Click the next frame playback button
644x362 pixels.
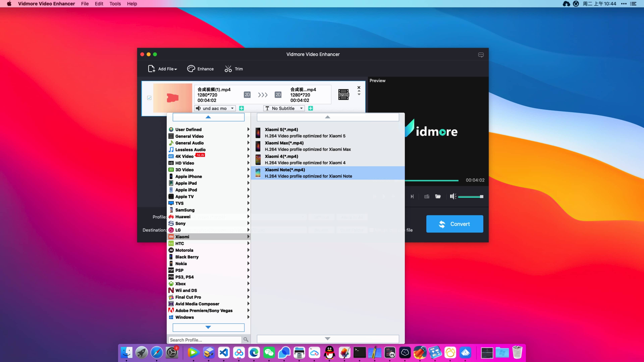pos(412,196)
